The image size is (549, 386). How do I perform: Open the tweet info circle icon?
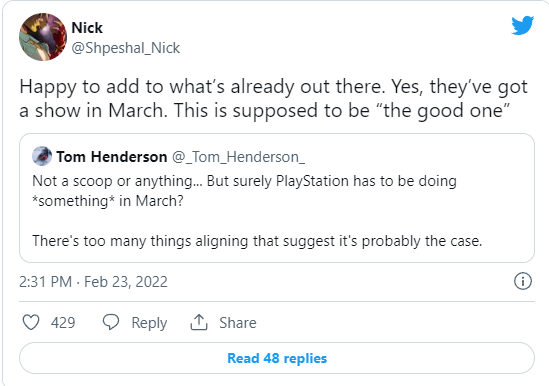[x=523, y=281]
